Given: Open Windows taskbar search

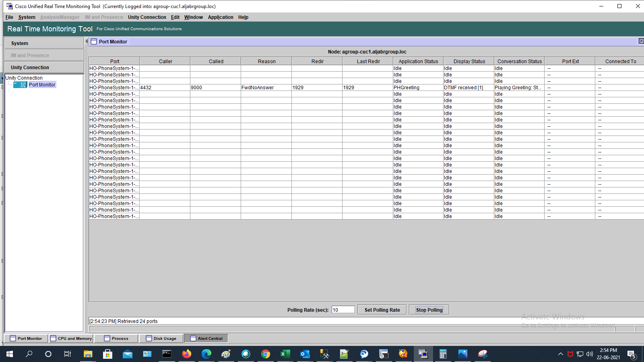Looking at the screenshot, I should [29, 354].
